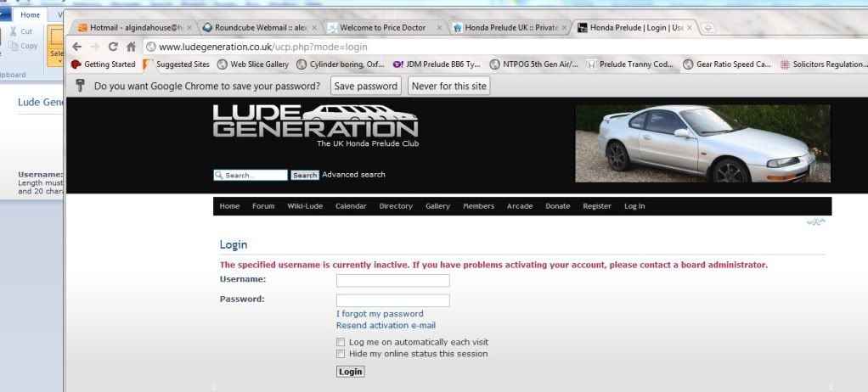Open Register in site navigation bar
This screenshot has height=392, width=868.
[x=597, y=206]
